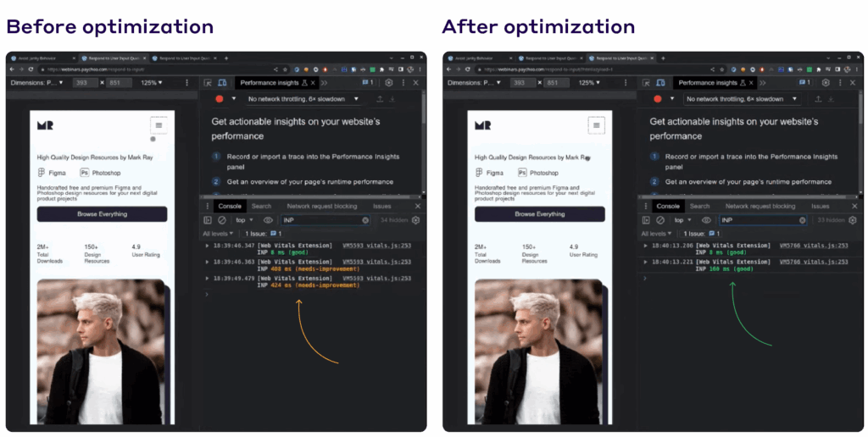Clear the console in the After window
This screenshot has height=437, width=868.
pyautogui.click(x=659, y=220)
